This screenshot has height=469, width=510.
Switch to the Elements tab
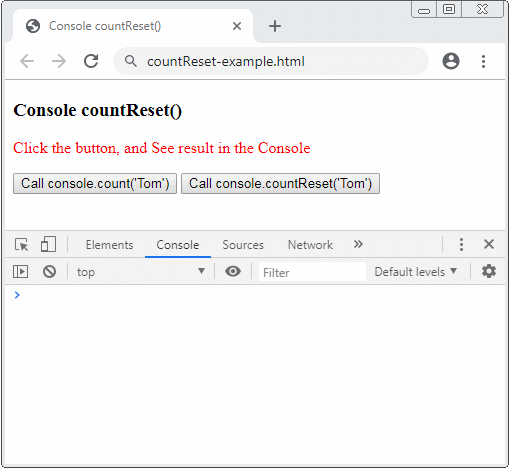point(109,245)
